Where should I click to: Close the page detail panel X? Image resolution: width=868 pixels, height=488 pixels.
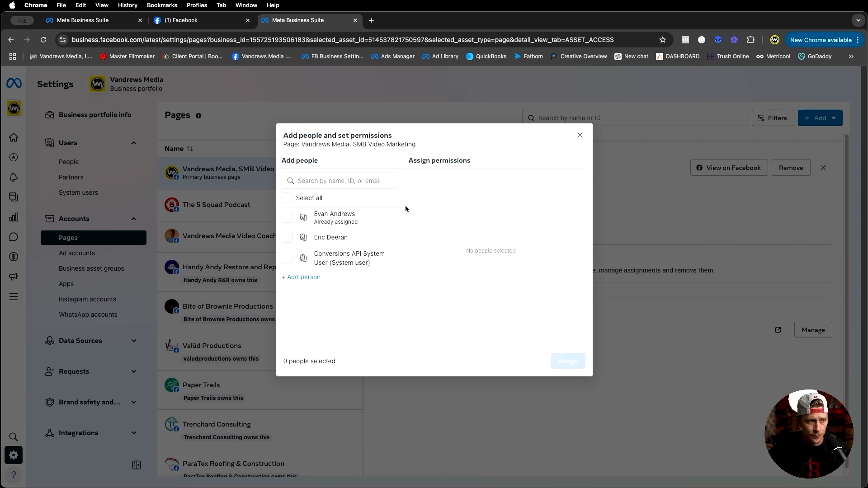[823, 168]
